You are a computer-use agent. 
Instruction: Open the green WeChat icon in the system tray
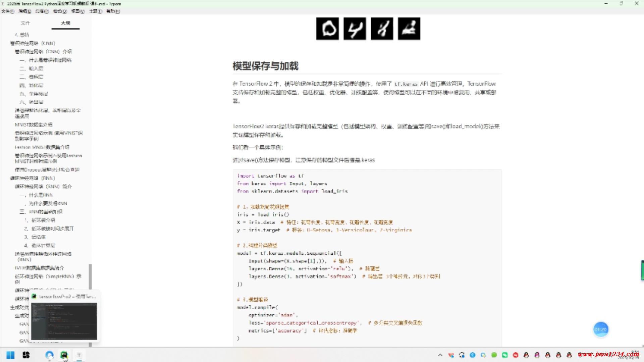[x=505, y=355]
